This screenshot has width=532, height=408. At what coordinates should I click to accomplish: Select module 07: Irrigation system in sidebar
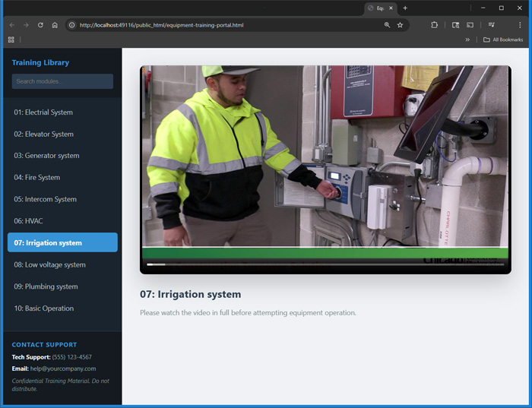[62, 242]
